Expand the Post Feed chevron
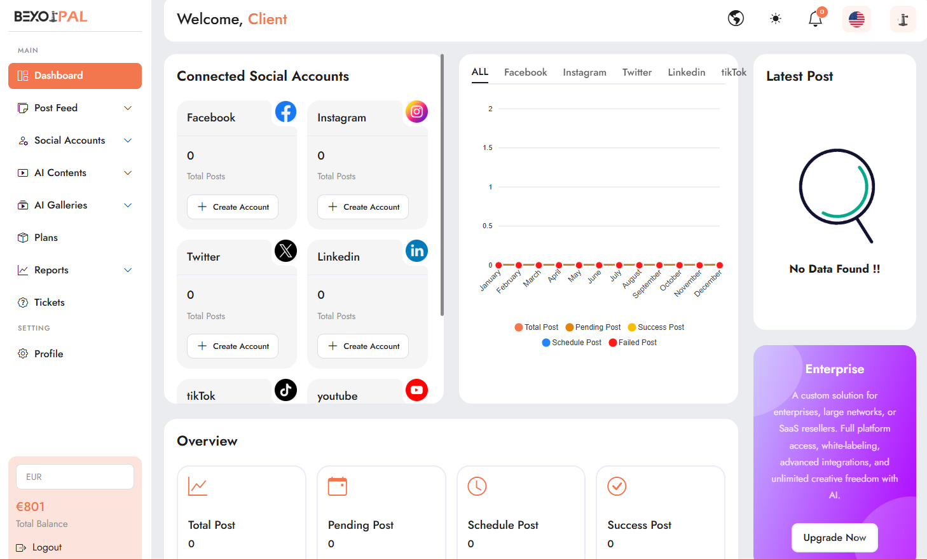927x560 pixels. [128, 108]
